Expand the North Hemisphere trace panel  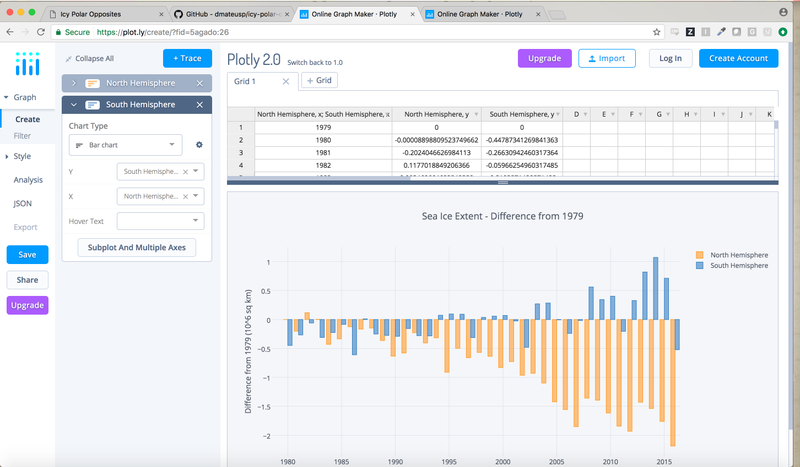tap(75, 83)
